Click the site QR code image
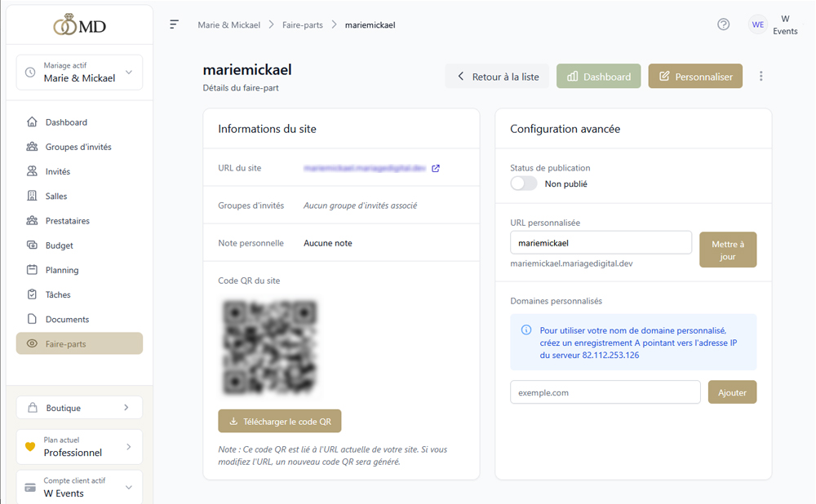 pos(270,347)
